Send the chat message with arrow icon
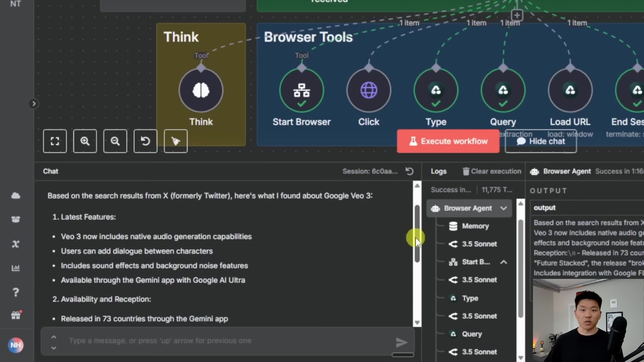Image resolution: width=644 pixels, height=362 pixels. (402, 342)
